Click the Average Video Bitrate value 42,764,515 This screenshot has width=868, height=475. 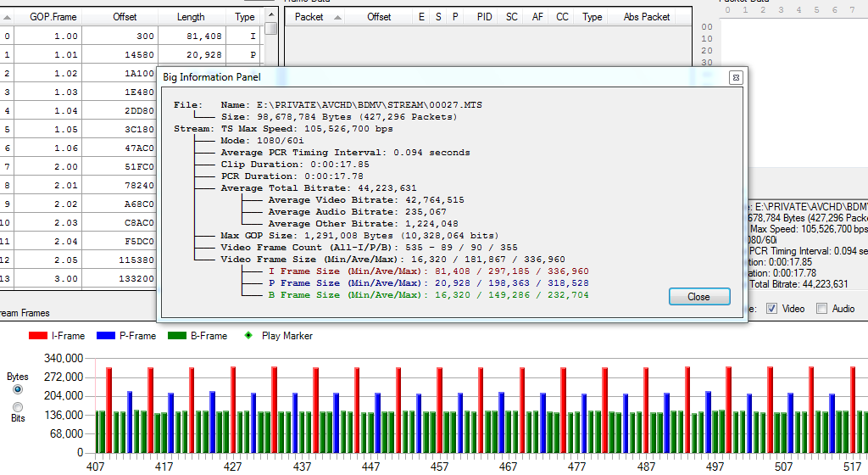434,200
